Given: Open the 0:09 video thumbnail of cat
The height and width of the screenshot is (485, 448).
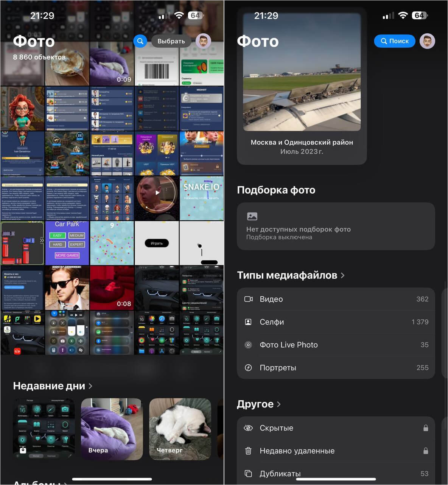Looking at the screenshot, I should pyautogui.click(x=112, y=64).
